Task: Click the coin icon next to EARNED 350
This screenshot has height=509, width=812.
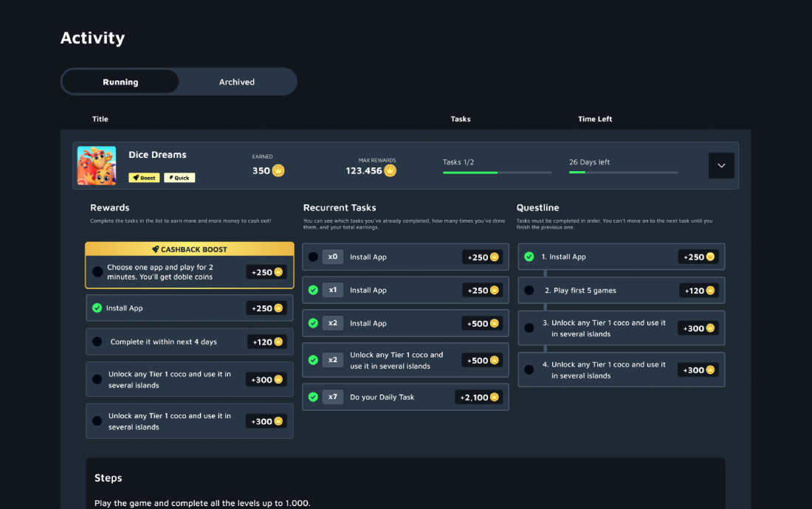Action: [x=278, y=170]
